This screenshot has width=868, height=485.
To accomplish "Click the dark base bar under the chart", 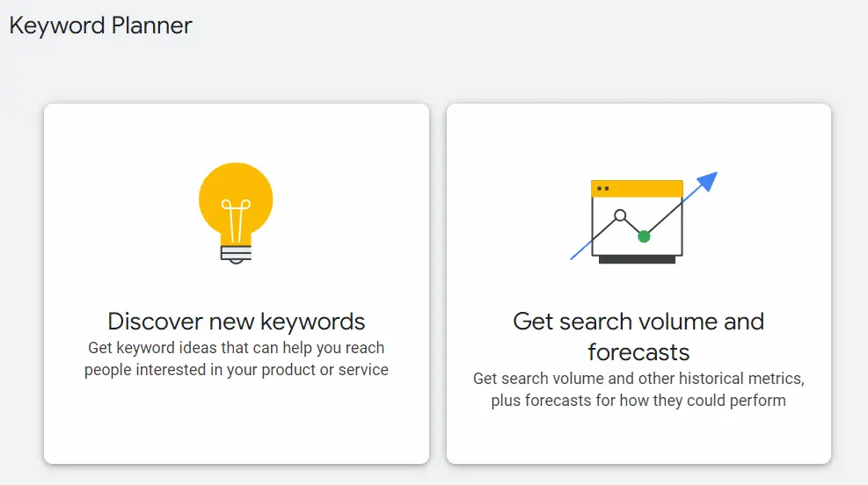I will [x=637, y=259].
